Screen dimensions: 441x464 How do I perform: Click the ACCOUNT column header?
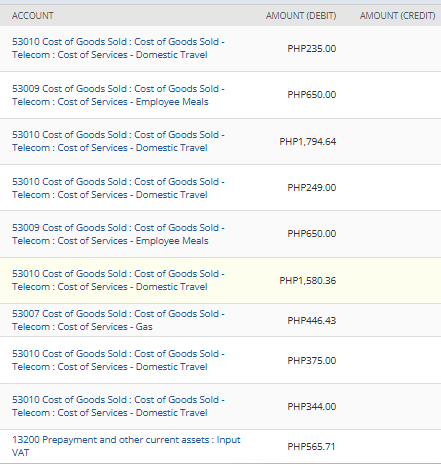[33, 16]
